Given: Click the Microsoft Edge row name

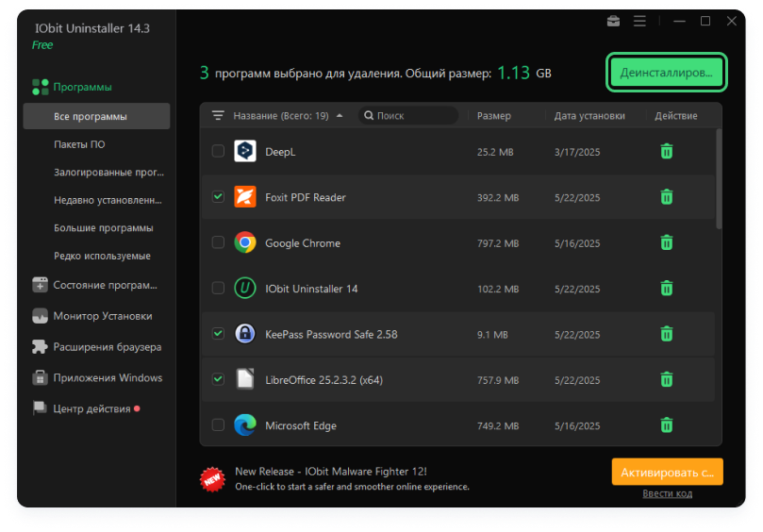Looking at the screenshot, I should click(301, 425).
